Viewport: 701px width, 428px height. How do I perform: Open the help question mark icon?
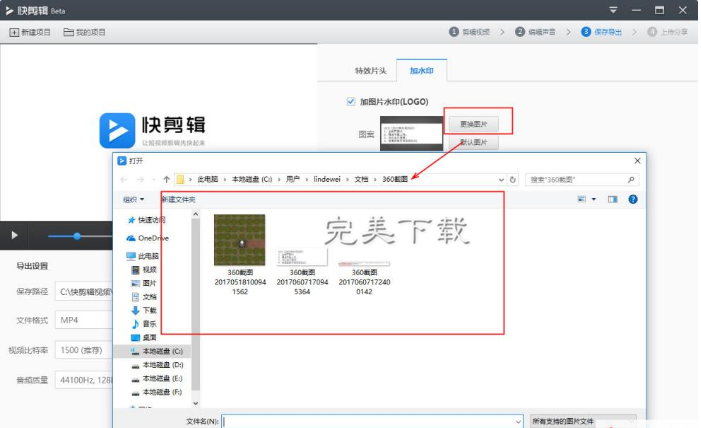coord(633,199)
